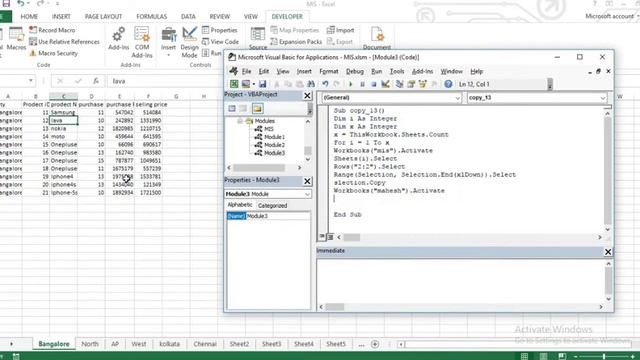
Task: Open the VBA Debug menu
Action: click(355, 71)
